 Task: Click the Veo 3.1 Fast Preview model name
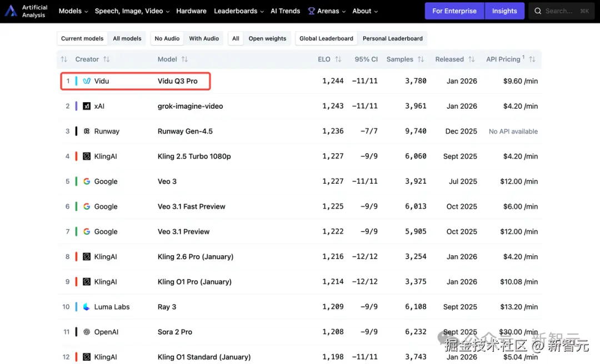pos(191,206)
